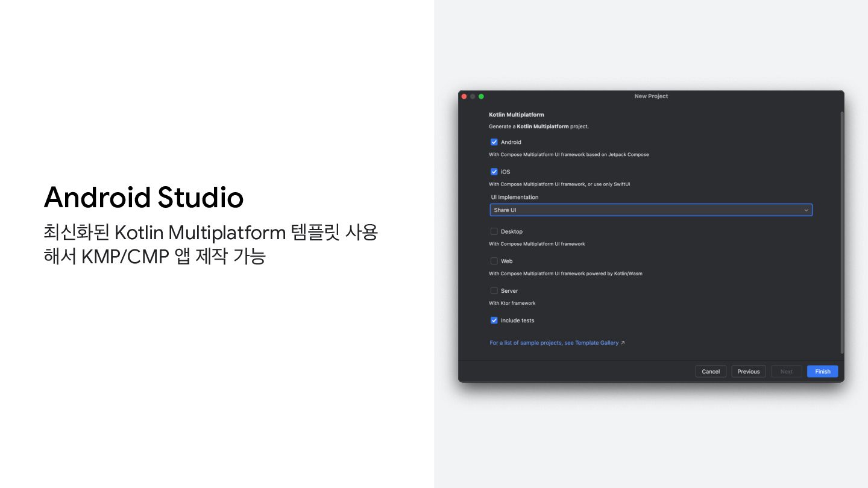The width and height of the screenshot is (868, 488).
Task: Click the grey minimize window button
Action: tap(473, 96)
